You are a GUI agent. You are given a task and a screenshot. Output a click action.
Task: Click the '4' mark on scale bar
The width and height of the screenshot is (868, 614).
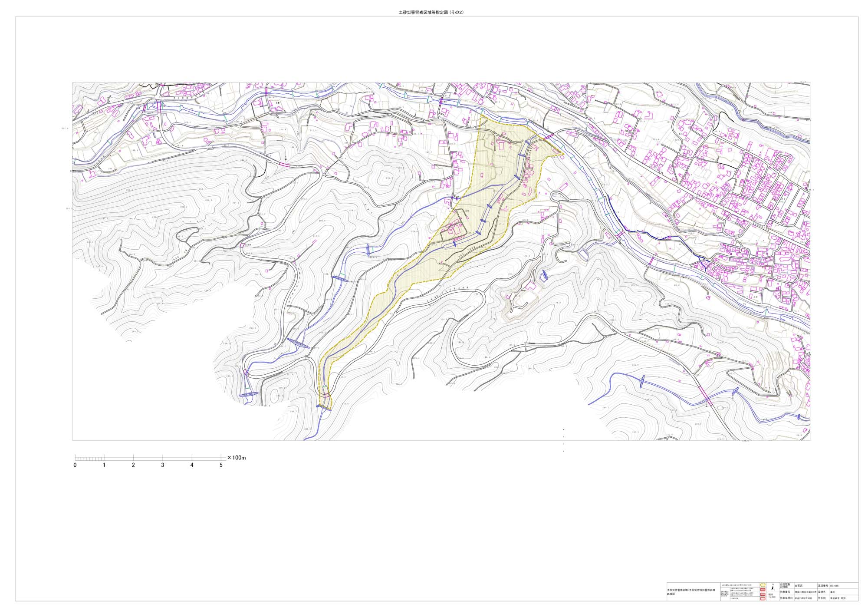[192, 465]
